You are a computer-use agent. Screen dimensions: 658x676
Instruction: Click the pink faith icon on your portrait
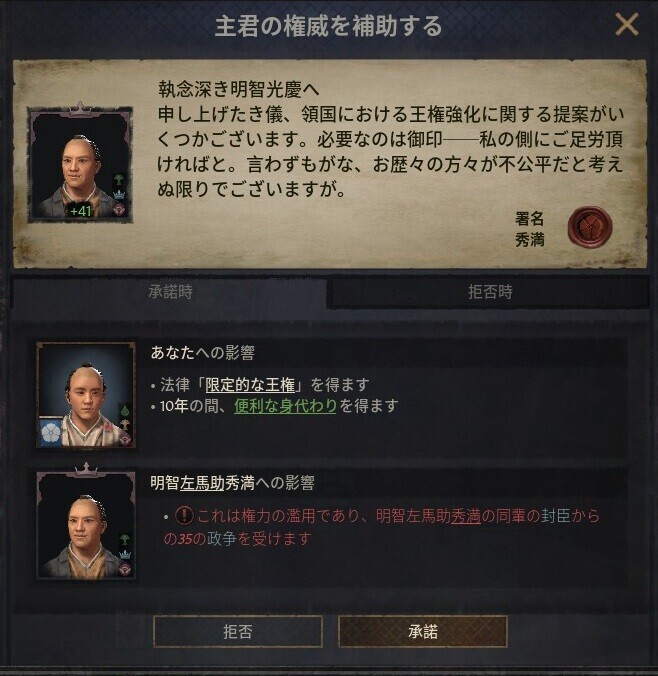pos(125,439)
